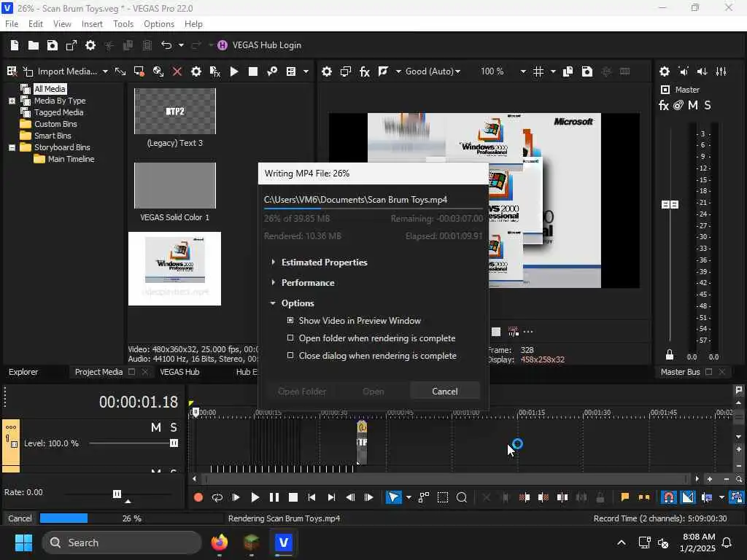Collapse the Storyboard Bins node

[12, 147]
